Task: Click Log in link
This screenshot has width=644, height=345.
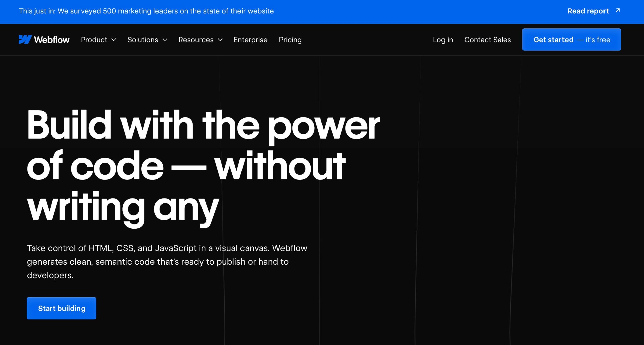Action: 443,40
